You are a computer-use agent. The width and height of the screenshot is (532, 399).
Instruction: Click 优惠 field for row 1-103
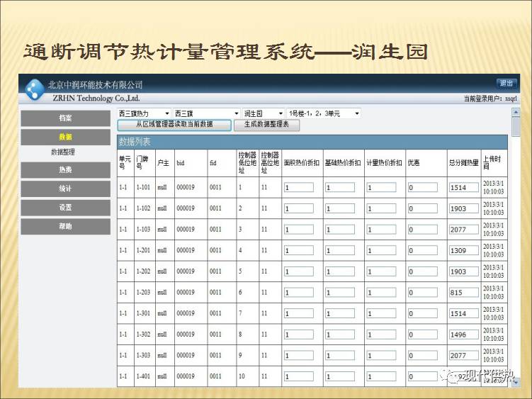tap(422, 230)
